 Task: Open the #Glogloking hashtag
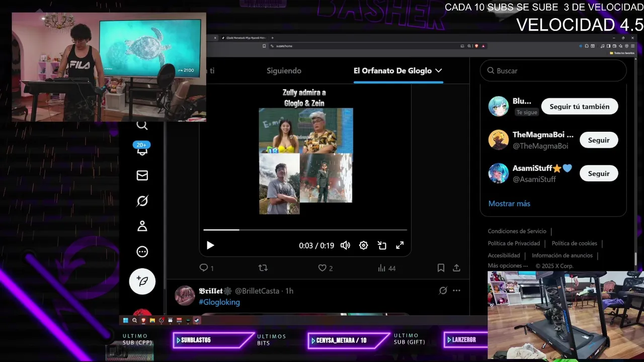tap(219, 302)
